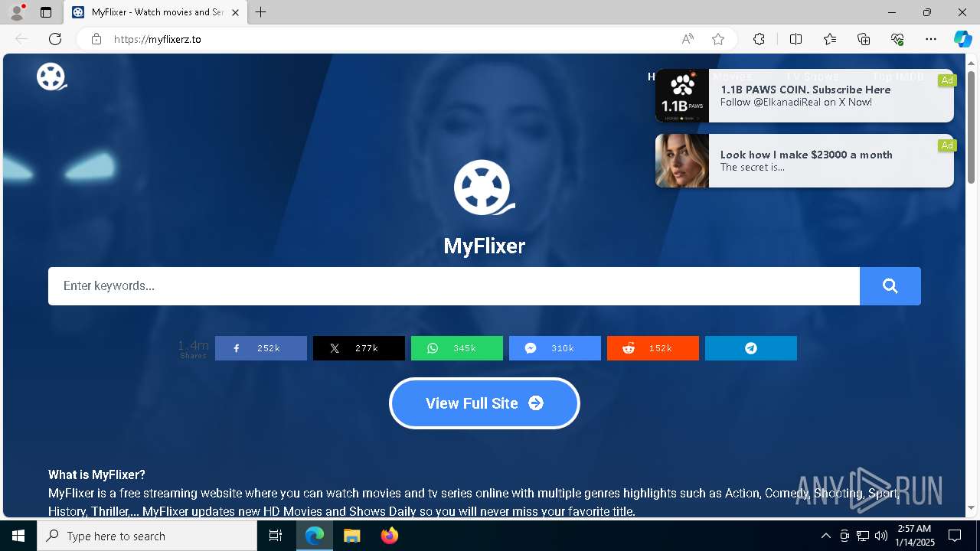Open Edge Settings and more menu
980x551 pixels.
(x=931, y=39)
